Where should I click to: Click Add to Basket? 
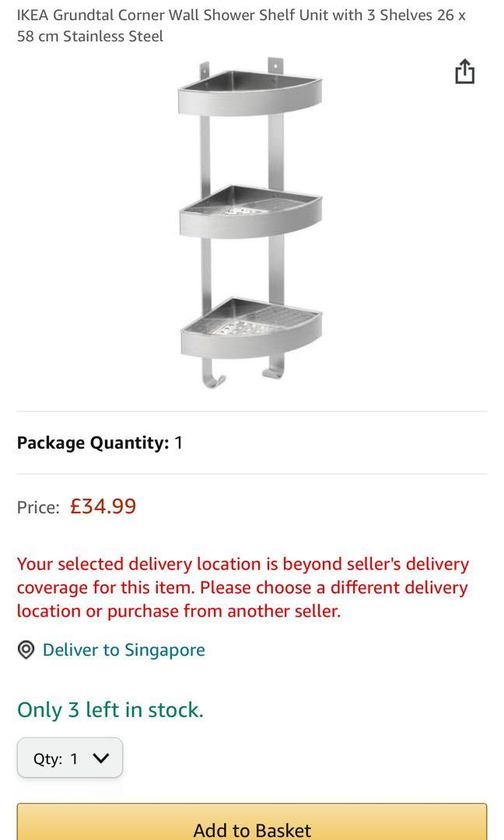pos(252,827)
